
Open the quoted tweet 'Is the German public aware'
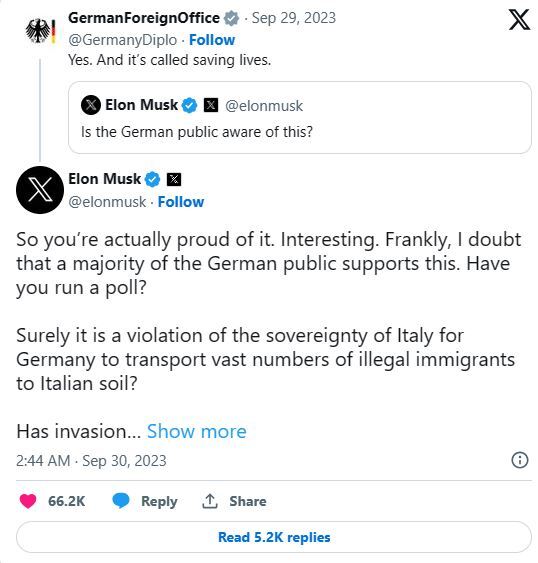[x=300, y=117]
